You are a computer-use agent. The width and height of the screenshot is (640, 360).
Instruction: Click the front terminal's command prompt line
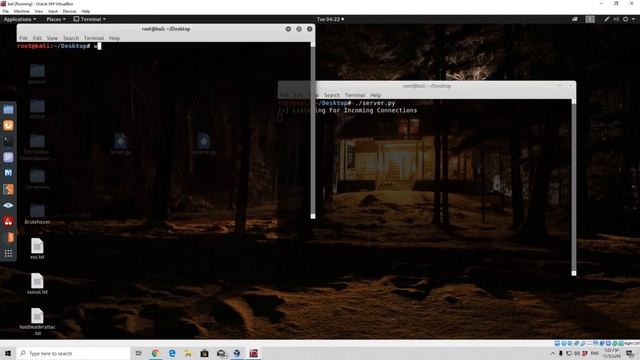(x=59, y=46)
